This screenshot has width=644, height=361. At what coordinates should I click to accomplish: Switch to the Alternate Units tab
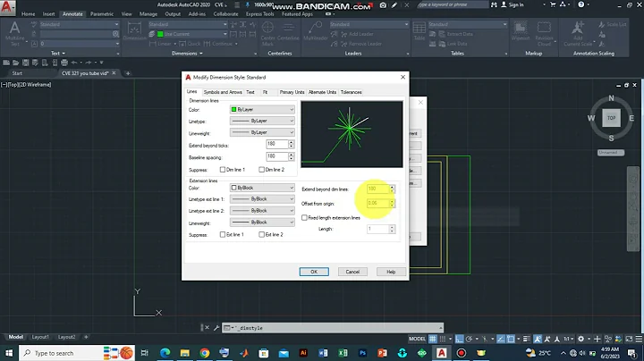322,92
